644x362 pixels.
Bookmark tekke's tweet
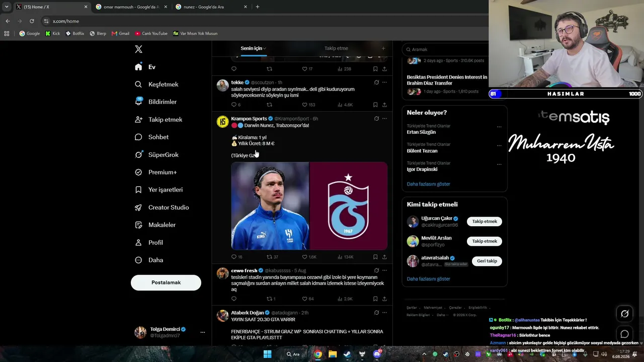coord(375,105)
